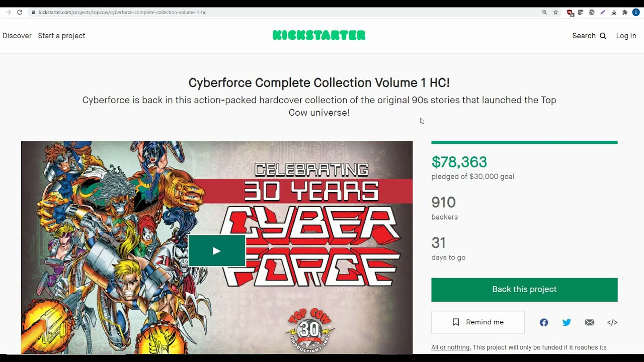
Task: Open the uBlock Origin extension icon
Action: pos(570,13)
